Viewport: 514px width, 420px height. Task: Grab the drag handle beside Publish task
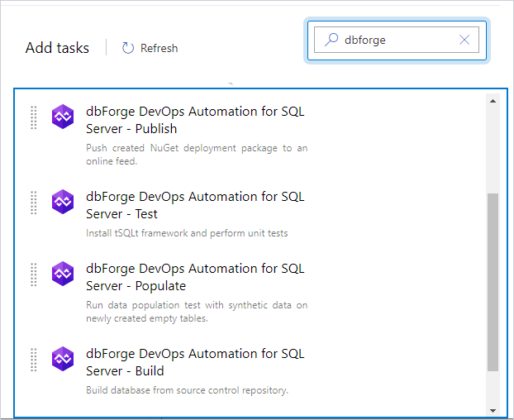point(33,117)
